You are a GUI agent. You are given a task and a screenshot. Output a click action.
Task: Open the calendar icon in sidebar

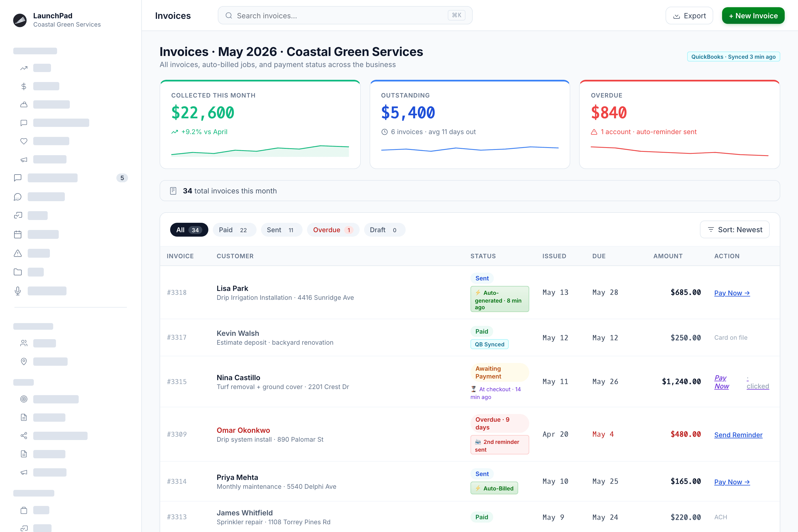click(18, 234)
